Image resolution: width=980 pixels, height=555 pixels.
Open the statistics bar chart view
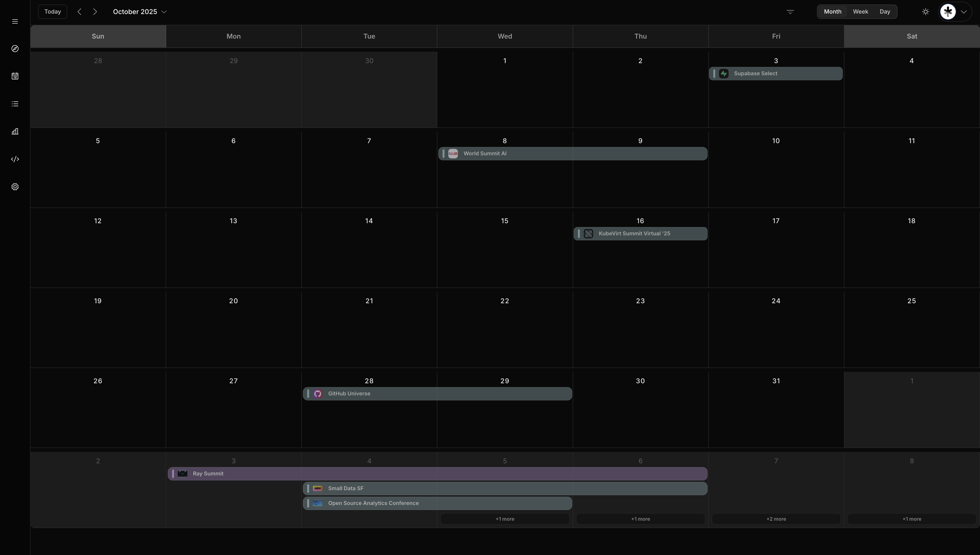click(x=15, y=131)
